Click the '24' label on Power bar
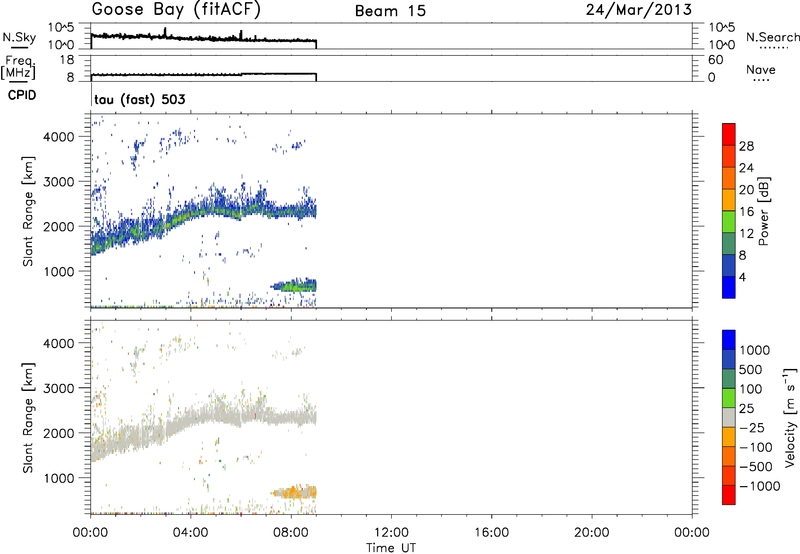 pyautogui.click(x=746, y=168)
